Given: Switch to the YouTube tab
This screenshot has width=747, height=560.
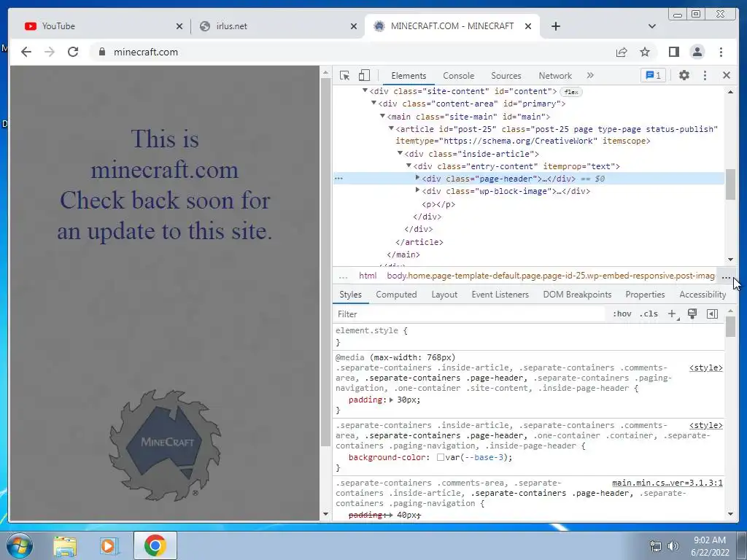Looking at the screenshot, I should coord(103,26).
